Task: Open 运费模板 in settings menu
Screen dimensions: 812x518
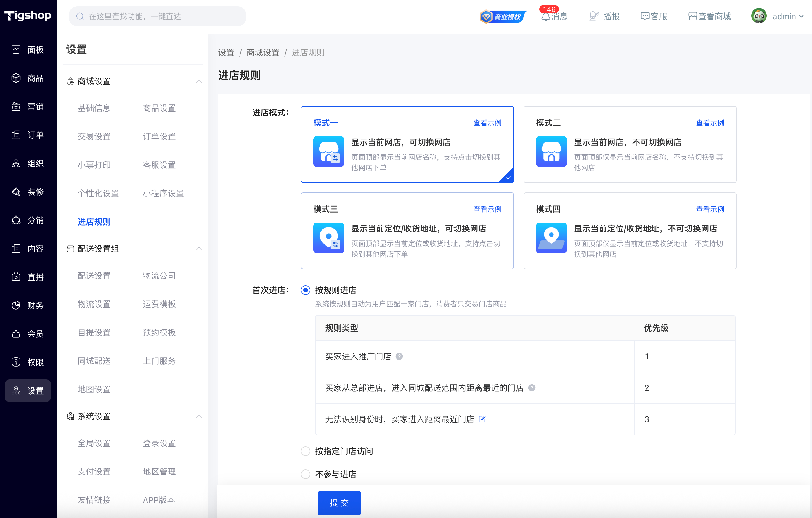Action: tap(159, 304)
